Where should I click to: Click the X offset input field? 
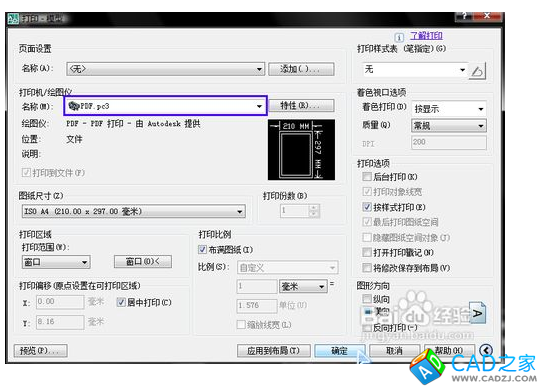(x=60, y=302)
